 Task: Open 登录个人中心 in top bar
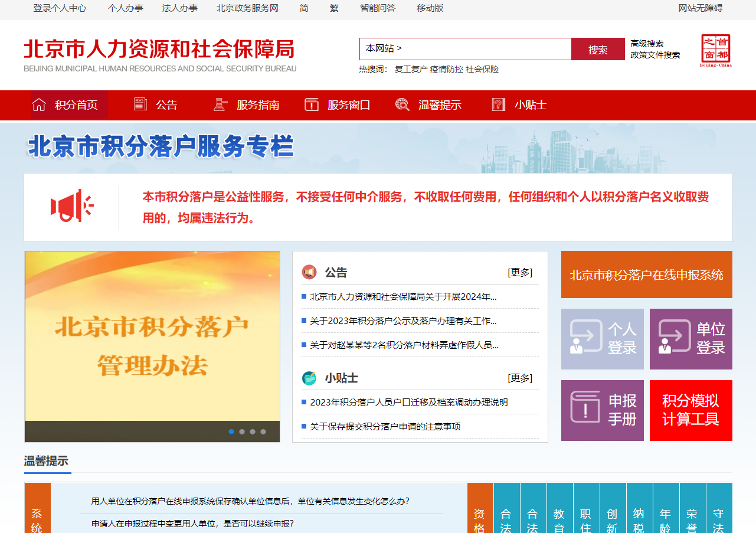60,8
